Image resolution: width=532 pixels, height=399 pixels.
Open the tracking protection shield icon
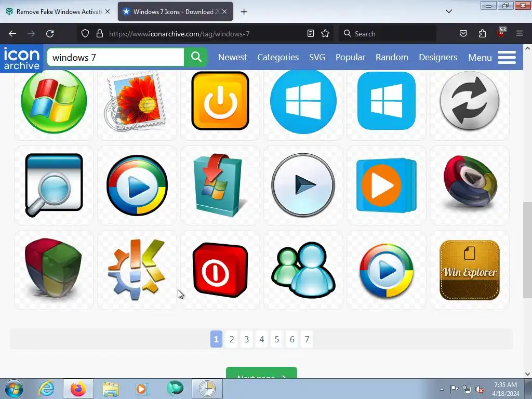85,34
